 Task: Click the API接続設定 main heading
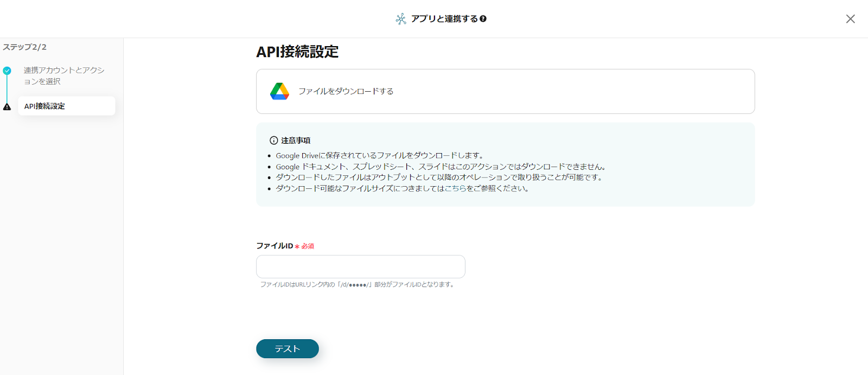pos(297,52)
